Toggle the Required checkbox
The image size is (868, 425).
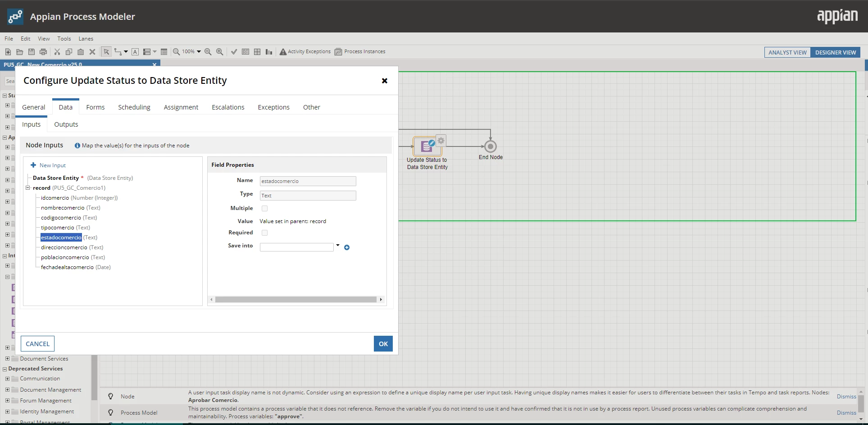(x=264, y=233)
